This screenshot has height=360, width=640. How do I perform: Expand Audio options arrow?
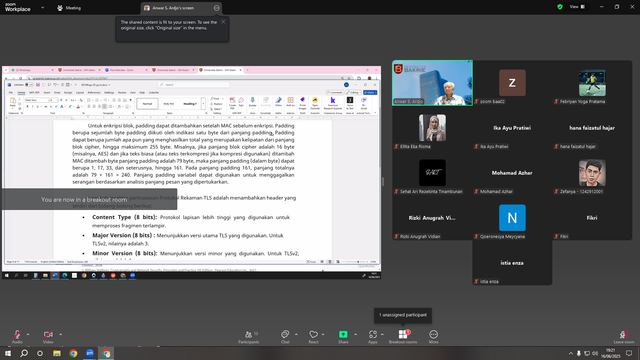tap(28, 334)
